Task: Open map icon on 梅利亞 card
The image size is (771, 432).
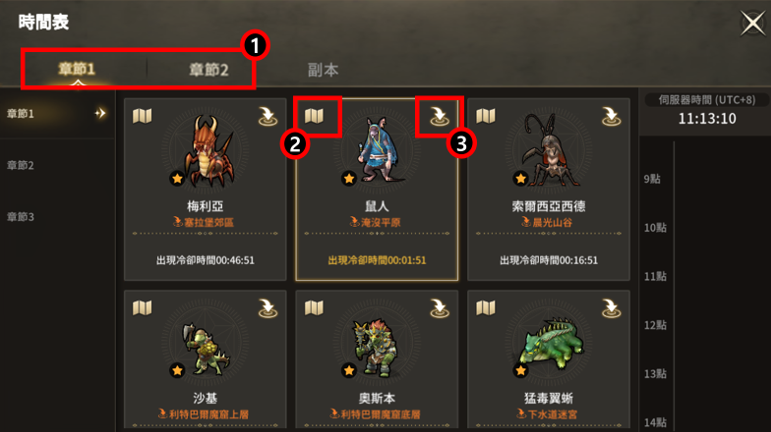Action: coord(142,116)
